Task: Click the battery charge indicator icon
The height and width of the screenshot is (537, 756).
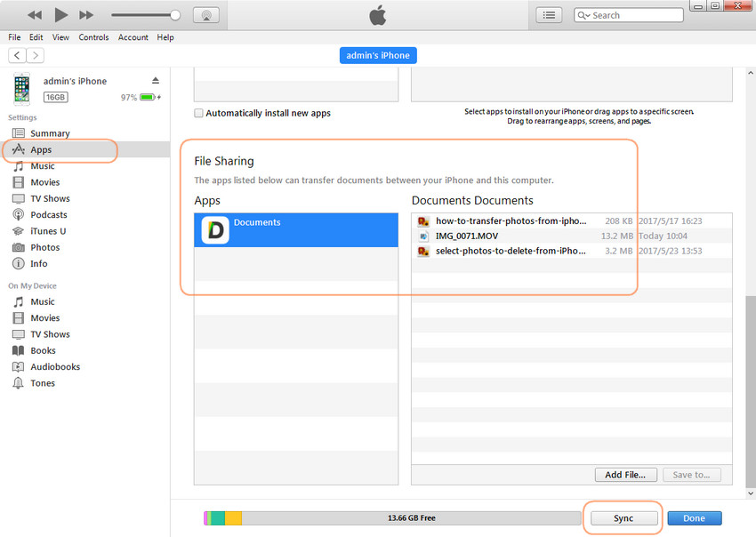Action: coord(148,98)
